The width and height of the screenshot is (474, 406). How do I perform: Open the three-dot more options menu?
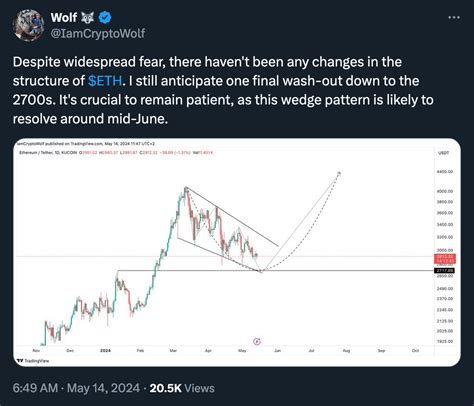pyautogui.click(x=454, y=18)
